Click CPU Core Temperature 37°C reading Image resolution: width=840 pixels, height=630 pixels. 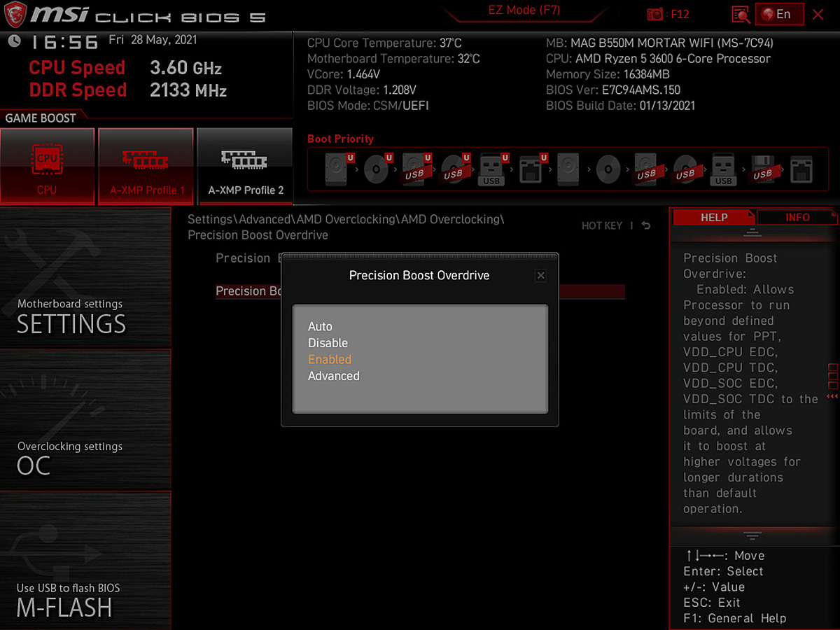pyautogui.click(x=384, y=43)
